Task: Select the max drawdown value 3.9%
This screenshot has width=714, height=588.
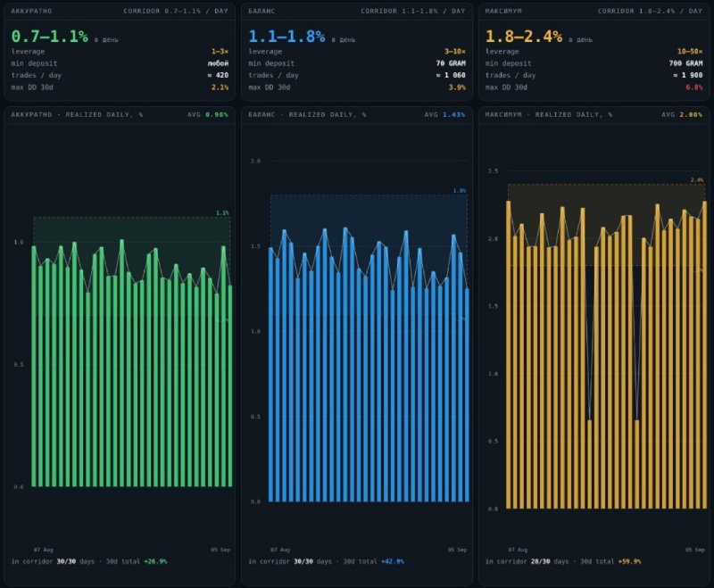Action: tap(457, 87)
